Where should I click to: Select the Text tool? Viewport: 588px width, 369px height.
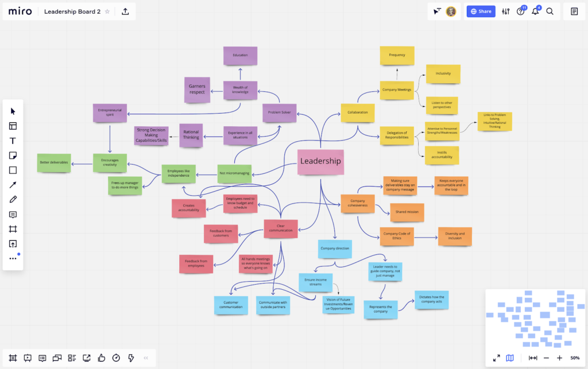13,141
